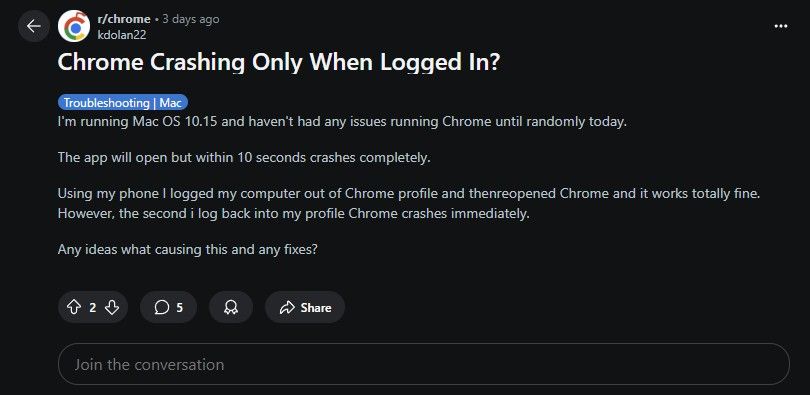The width and height of the screenshot is (810, 395).
Task: Click the post title about Chrome crashing
Action: point(279,62)
